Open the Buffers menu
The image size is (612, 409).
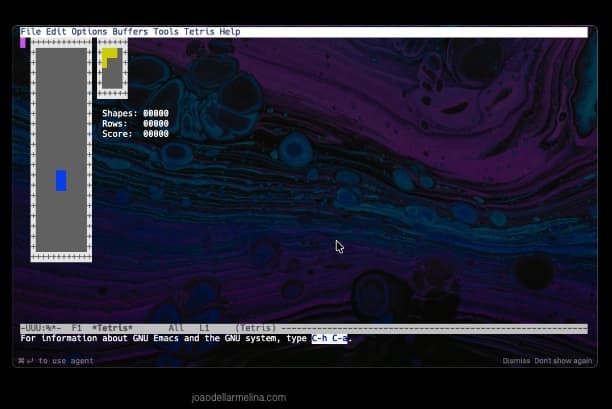(130, 32)
